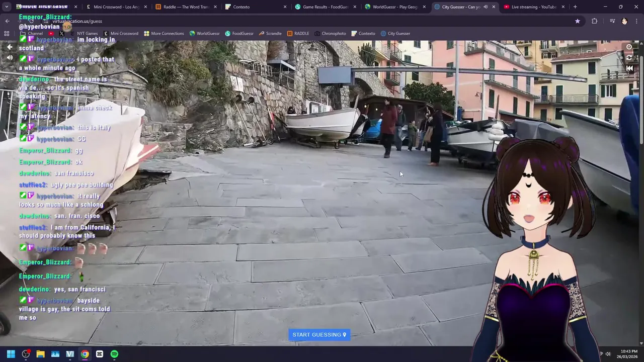The image size is (644, 362).
Task: Open the RADDLE bookmark
Action: tap(298, 34)
